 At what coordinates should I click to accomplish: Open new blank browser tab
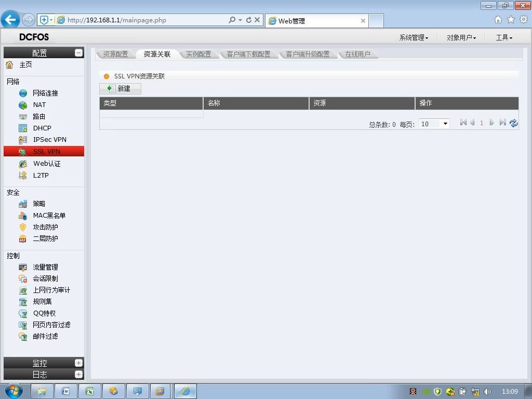pos(376,21)
